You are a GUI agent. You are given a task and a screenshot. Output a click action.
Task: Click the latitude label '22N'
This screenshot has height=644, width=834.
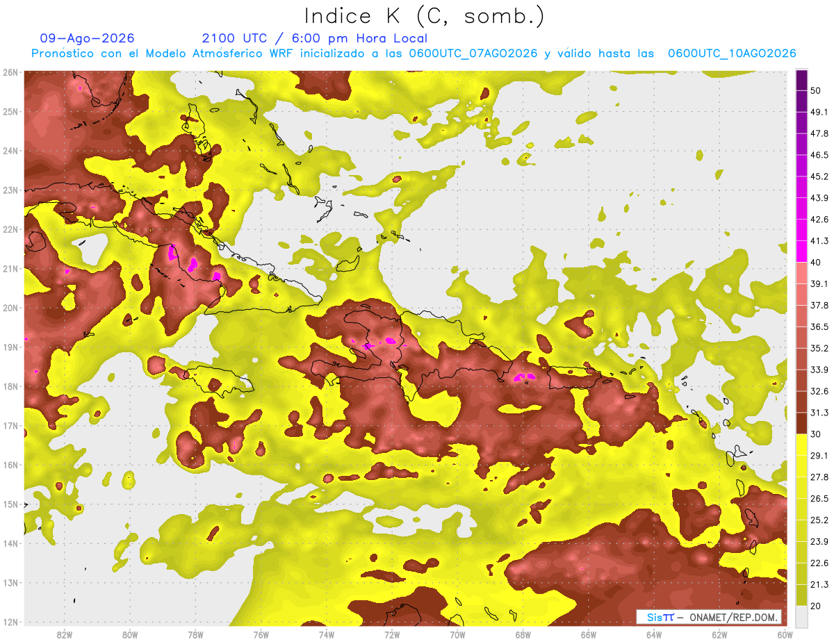pos(10,229)
